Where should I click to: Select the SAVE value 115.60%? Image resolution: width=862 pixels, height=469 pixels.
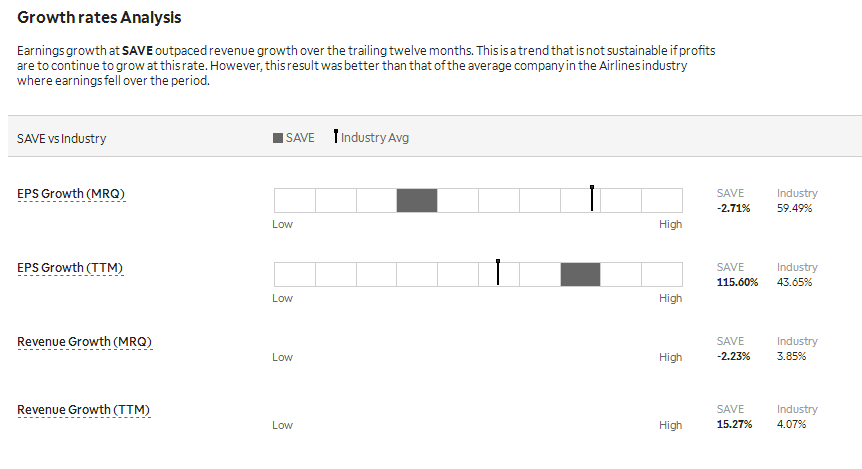pos(737,283)
